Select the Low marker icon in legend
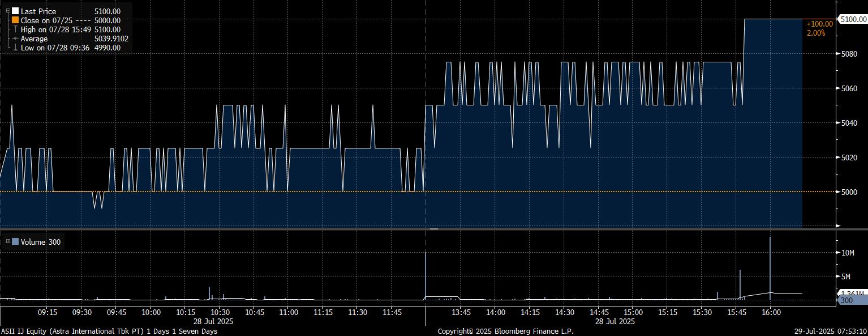Image resolution: width=868 pixels, height=336 pixels. click(x=15, y=48)
